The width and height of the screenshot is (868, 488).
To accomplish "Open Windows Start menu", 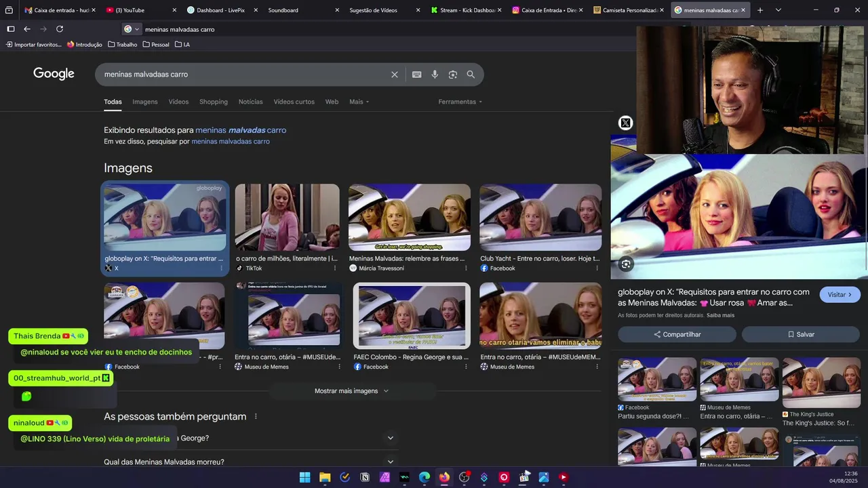I will (x=305, y=477).
